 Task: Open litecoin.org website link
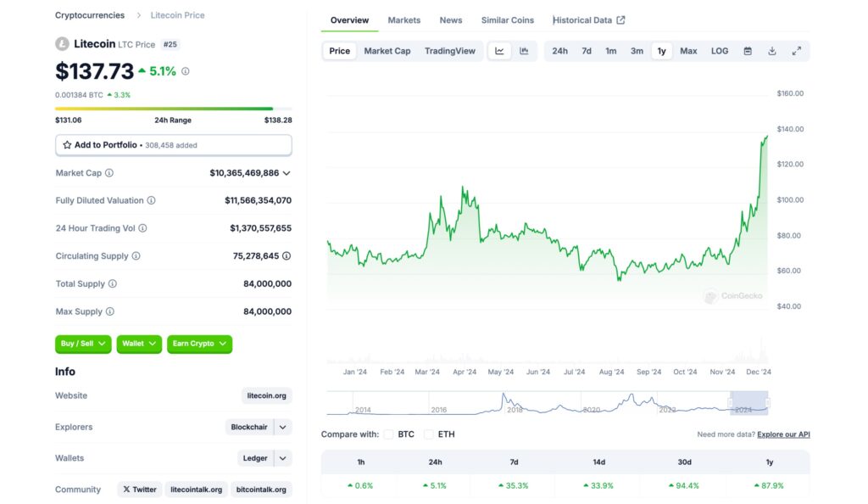click(266, 395)
